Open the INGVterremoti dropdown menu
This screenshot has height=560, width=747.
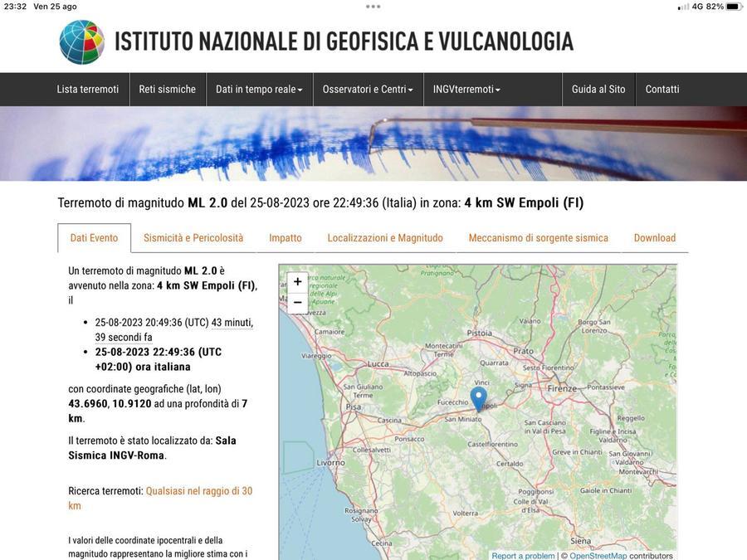point(466,89)
